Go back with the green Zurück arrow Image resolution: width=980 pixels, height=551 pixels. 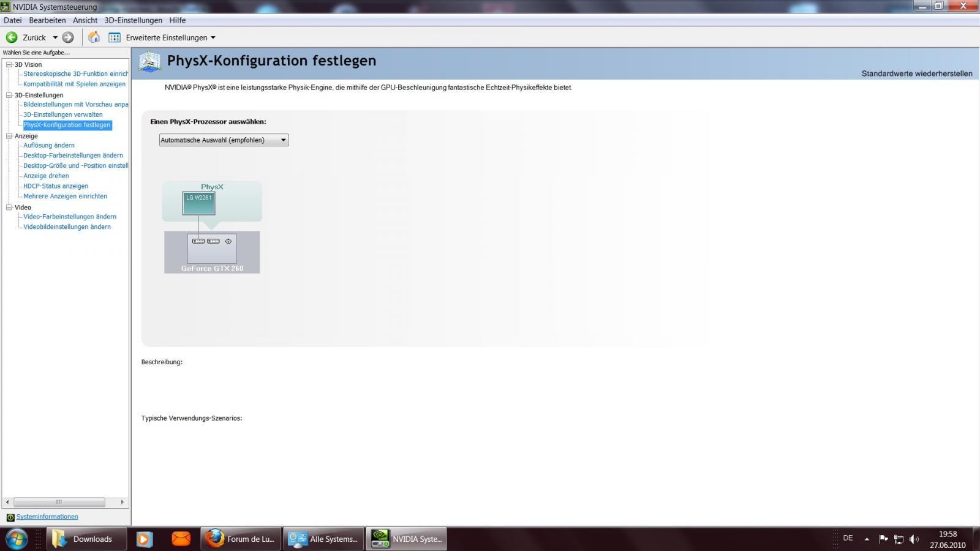click(x=12, y=37)
